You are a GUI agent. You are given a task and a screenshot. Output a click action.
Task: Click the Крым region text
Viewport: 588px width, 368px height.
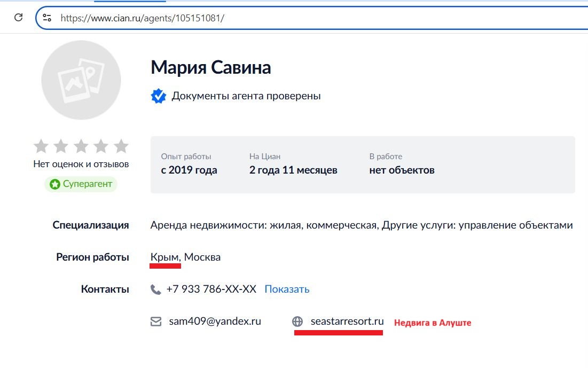click(x=166, y=257)
